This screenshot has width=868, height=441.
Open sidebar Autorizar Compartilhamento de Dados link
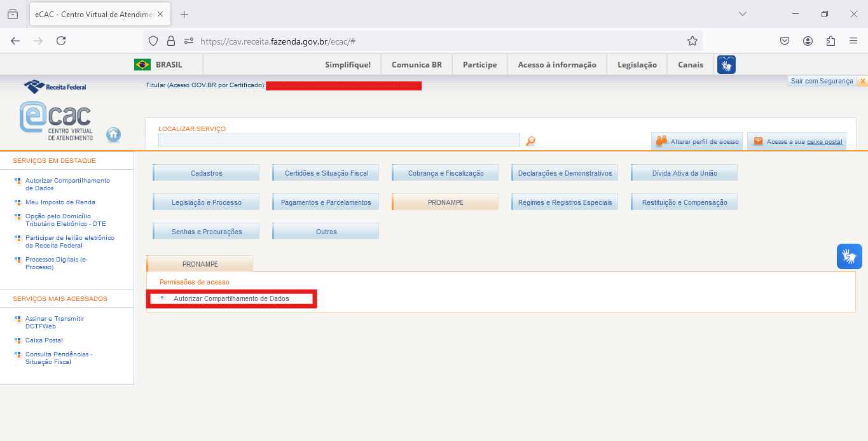(x=67, y=185)
